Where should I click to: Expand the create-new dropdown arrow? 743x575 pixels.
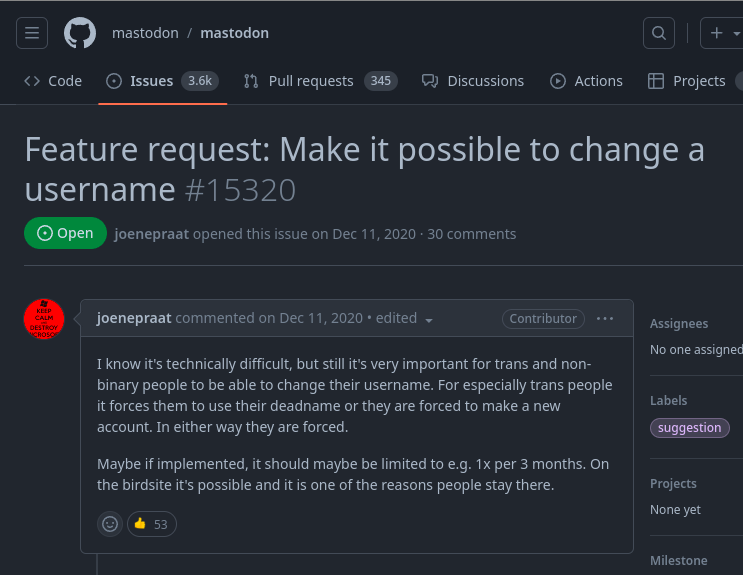(x=737, y=33)
